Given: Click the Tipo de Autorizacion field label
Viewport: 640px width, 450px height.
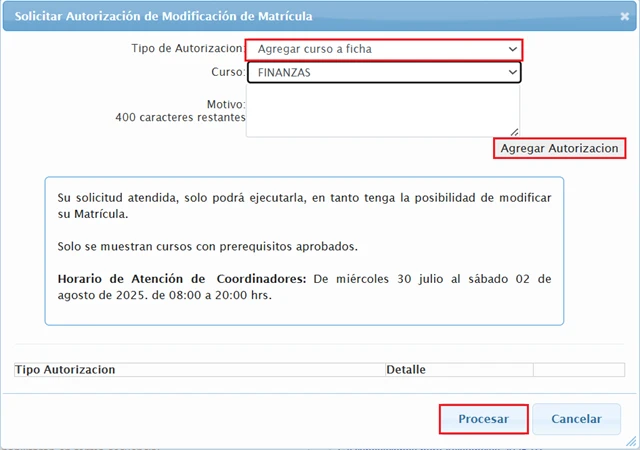Looking at the screenshot, I should coord(187,49).
